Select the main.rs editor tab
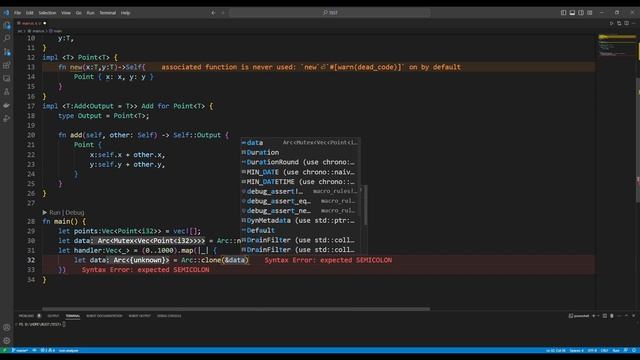The width and height of the screenshot is (640, 360). point(31,23)
